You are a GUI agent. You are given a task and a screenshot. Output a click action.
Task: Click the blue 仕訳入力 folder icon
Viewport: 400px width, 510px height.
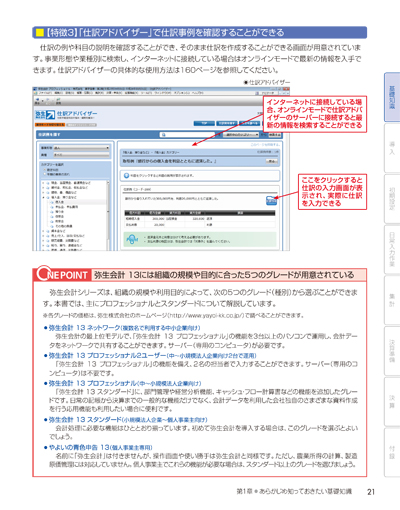271,200
